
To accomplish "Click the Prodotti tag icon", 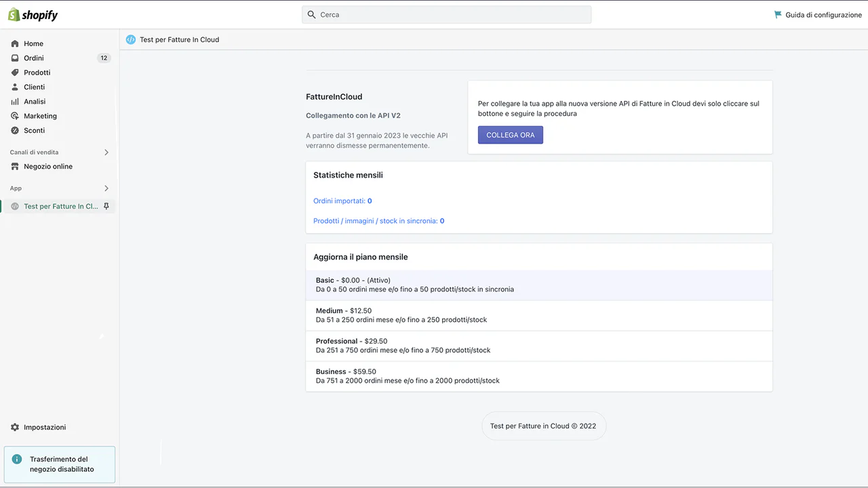I will coord(15,73).
